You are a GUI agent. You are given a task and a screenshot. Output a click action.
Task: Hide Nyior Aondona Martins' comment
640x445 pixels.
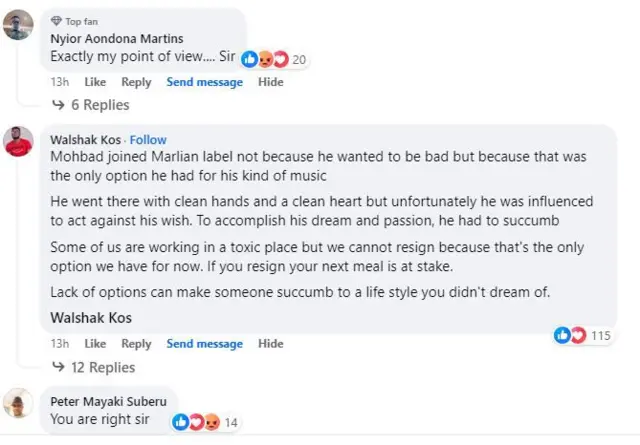(270, 82)
